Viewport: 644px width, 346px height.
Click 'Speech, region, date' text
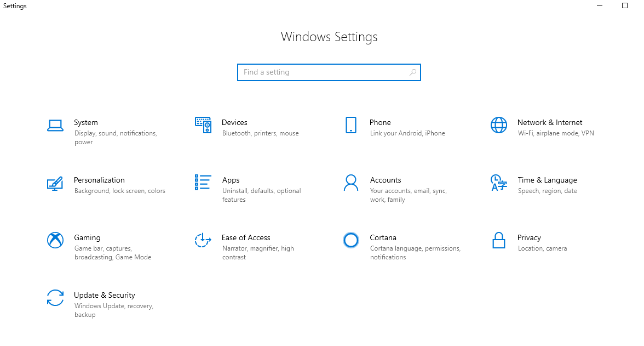click(x=547, y=191)
